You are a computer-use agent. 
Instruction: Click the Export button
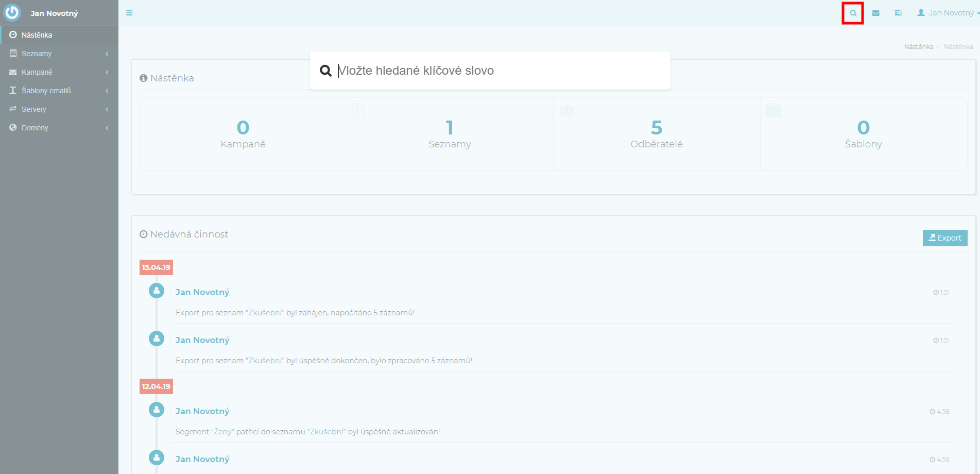944,238
